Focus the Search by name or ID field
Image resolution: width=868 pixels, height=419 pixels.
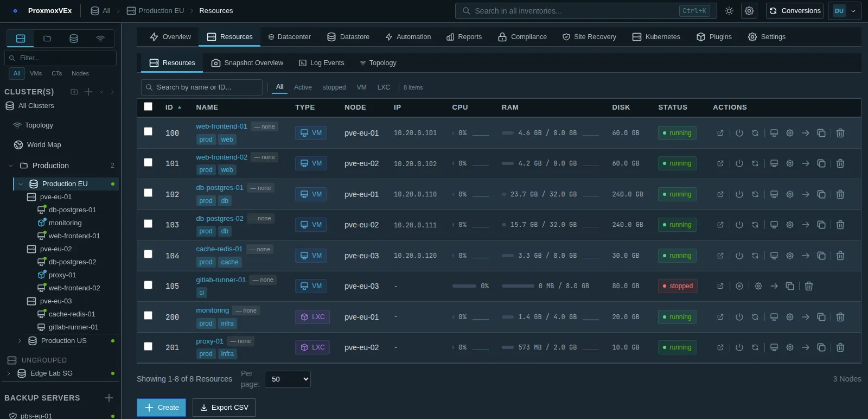click(202, 87)
